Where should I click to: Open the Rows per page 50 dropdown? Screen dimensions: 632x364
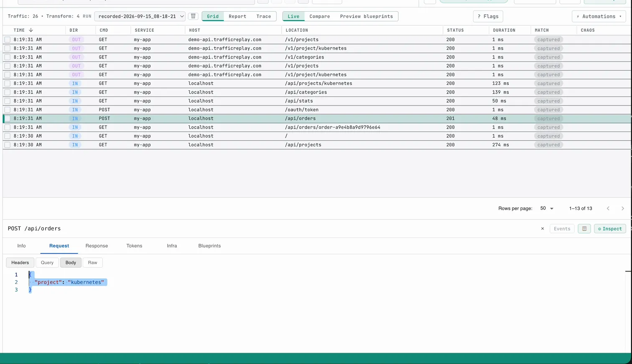coord(547,208)
